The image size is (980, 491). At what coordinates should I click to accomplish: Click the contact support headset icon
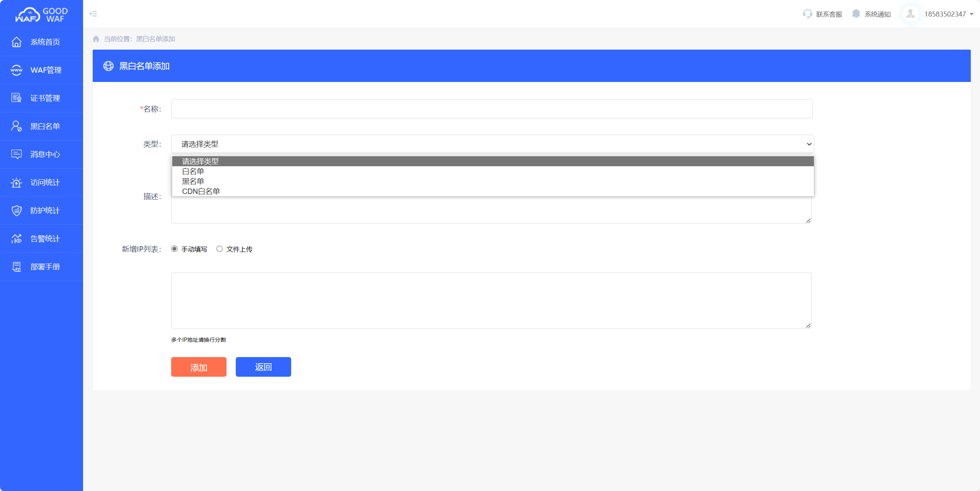click(x=807, y=14)
